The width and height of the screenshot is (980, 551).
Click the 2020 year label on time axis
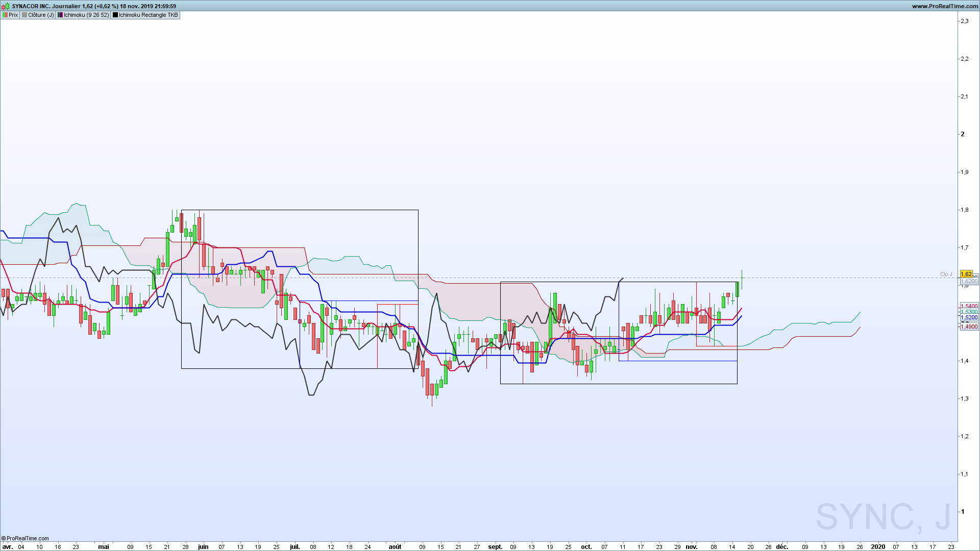tap(878, 546)
